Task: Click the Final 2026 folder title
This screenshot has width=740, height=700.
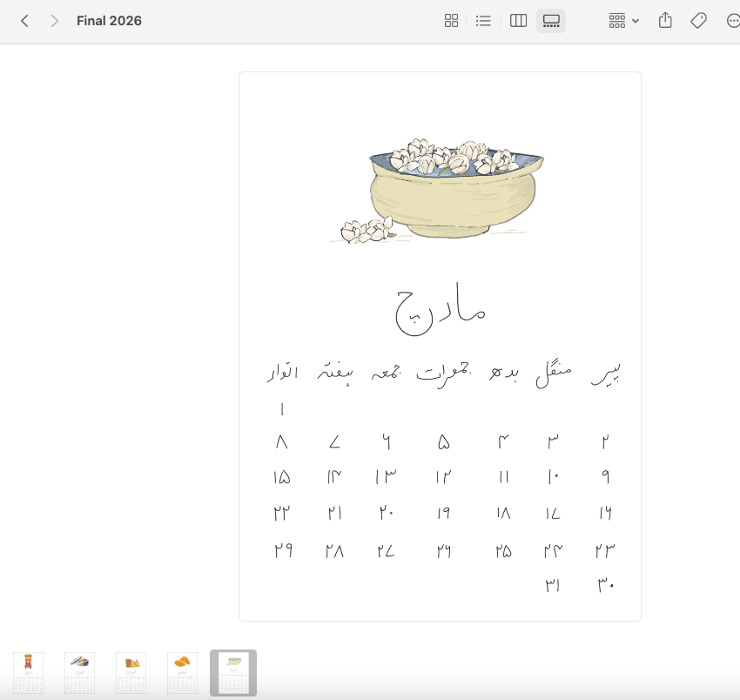Action: pyautogui.click(x=109, y=21)
